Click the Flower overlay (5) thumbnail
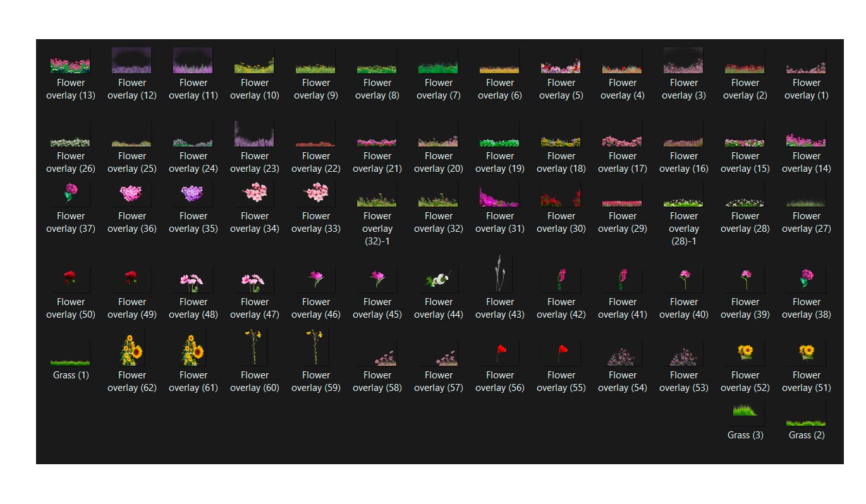This screenshot has height=504, width=866. tap(561, 61)
